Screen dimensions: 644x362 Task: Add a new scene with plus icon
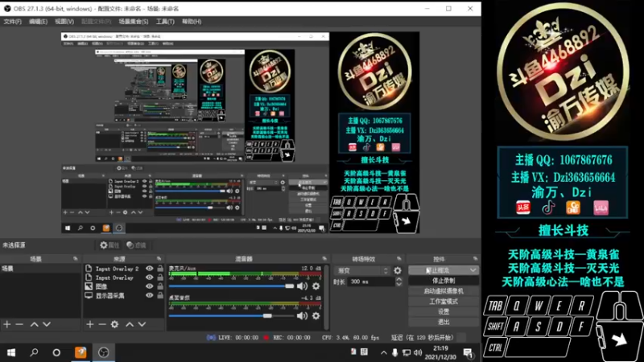click(x=7, y=324)
